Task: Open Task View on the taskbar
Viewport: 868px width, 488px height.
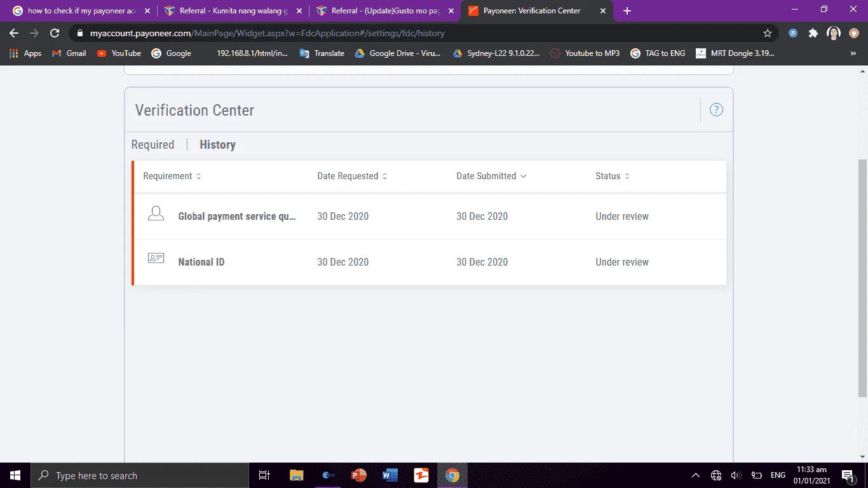Action: pyautogui.click(x=264, y=475)
